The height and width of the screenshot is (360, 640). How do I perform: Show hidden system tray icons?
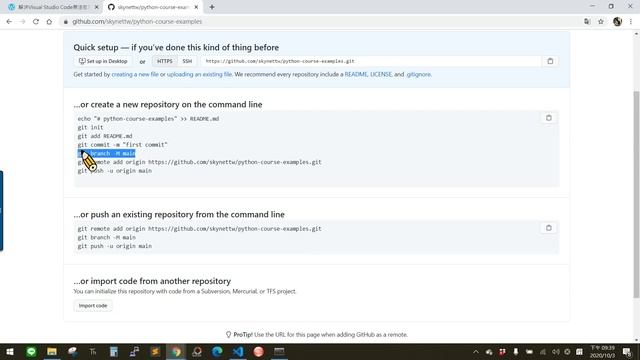(476, 352)
